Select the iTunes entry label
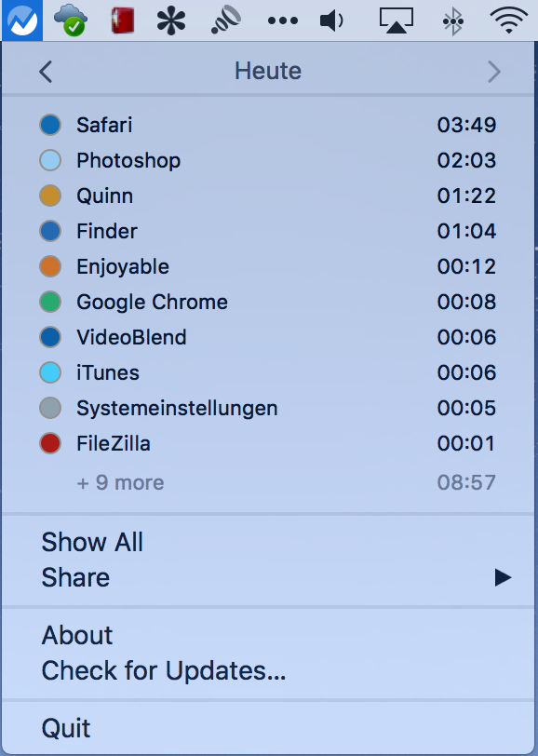Image resolution: width=538 pixels, height=756 pixels. point(108,372)
